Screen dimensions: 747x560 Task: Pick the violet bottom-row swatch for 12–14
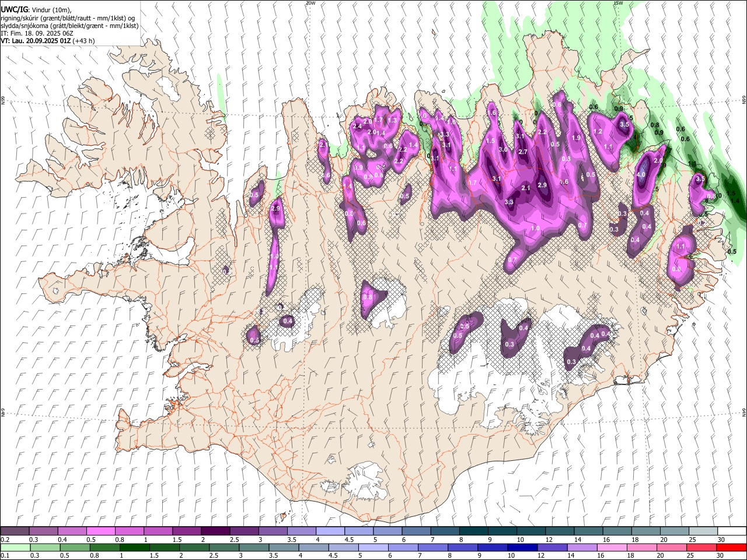[552, 548]
